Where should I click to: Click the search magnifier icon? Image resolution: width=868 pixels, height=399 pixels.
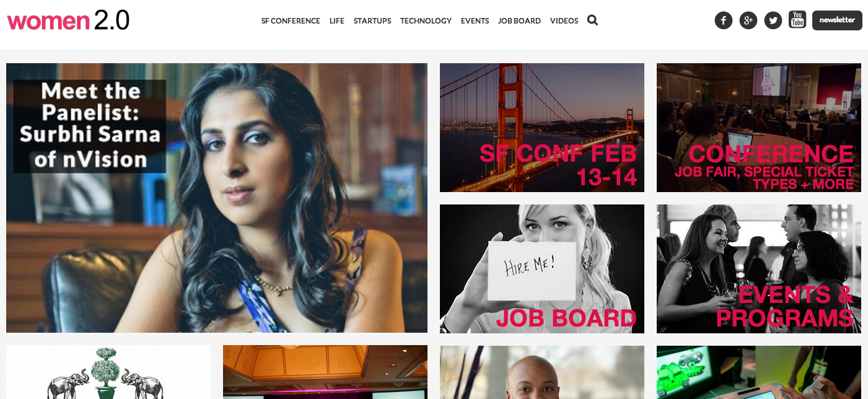coord(592,20)
